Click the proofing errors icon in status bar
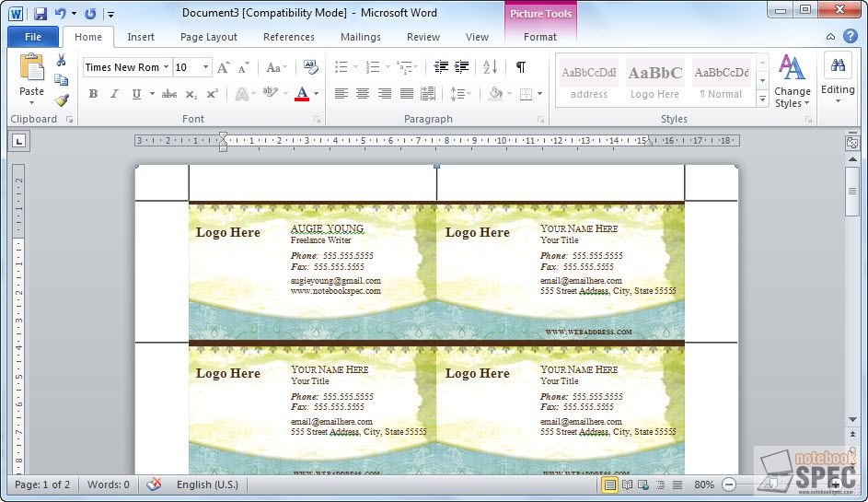The width and height of the screenshot is (868, 502). (x=154, y=484)
